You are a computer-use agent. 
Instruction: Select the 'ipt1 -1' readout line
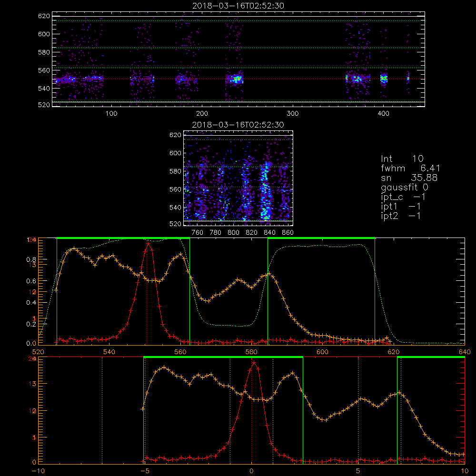coord(401,207)
